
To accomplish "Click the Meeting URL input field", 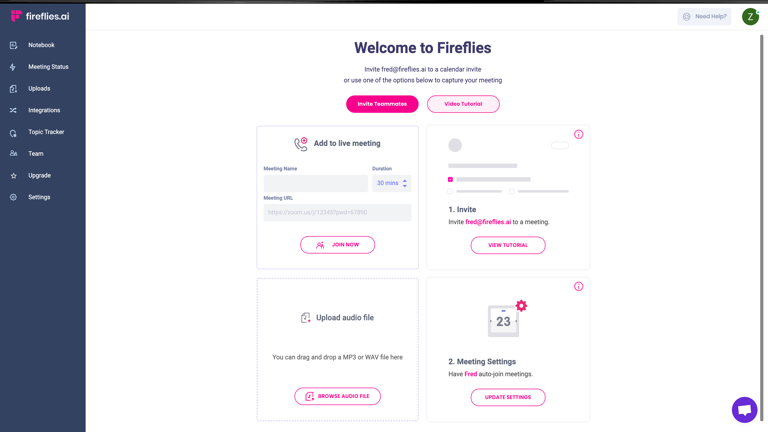I will (337, 212).
